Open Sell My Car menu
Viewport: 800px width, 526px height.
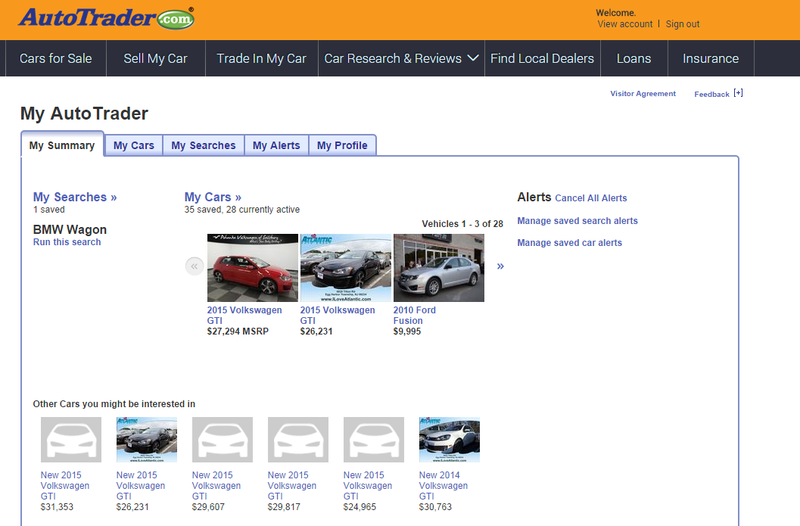click(156, 59)
